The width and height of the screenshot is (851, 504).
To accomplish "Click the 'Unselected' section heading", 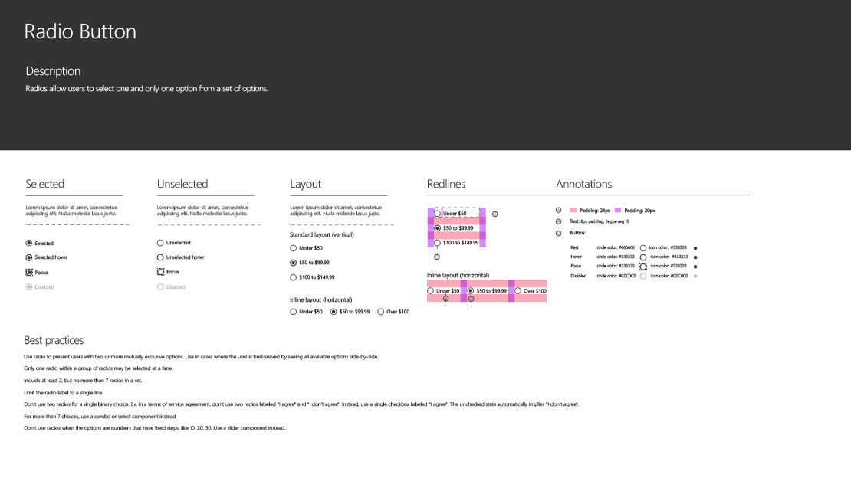I will pos(182,184).
